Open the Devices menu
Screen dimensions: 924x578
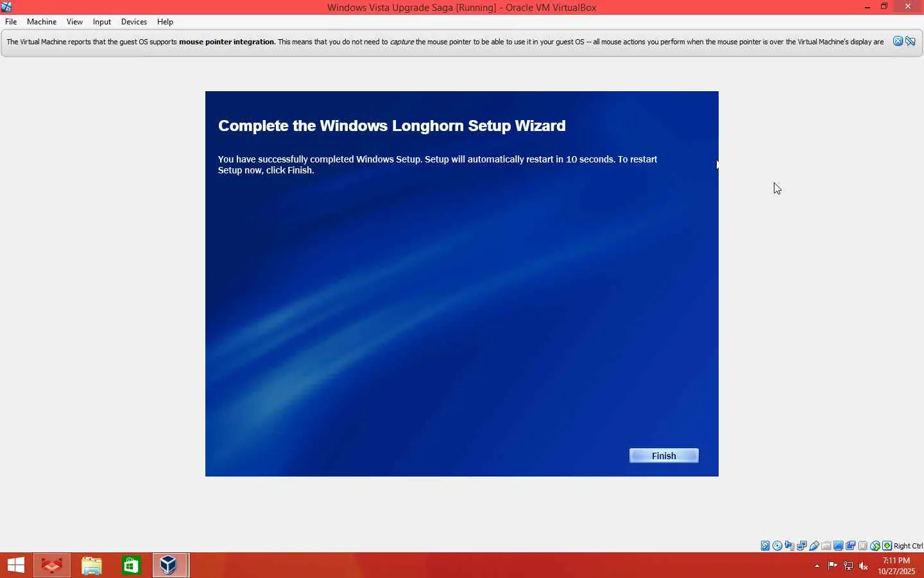pyautogui.click(x=134, y=22)
